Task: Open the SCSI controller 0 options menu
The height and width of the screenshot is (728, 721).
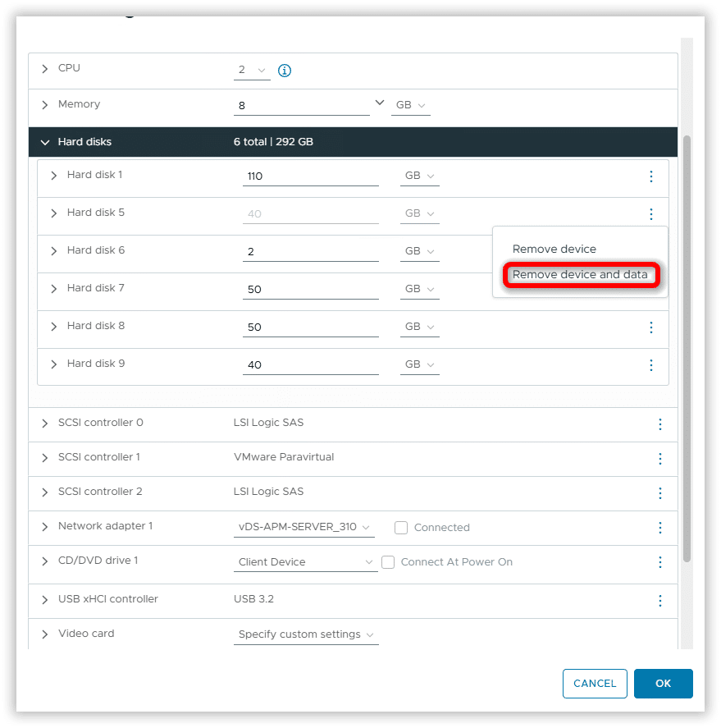Action: [659, 424]
